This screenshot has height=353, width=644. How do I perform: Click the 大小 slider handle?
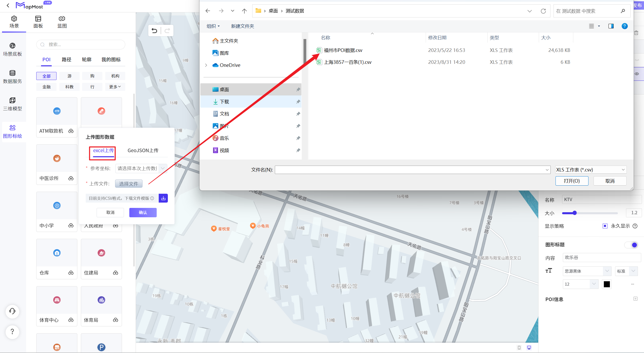coord(575,213)
